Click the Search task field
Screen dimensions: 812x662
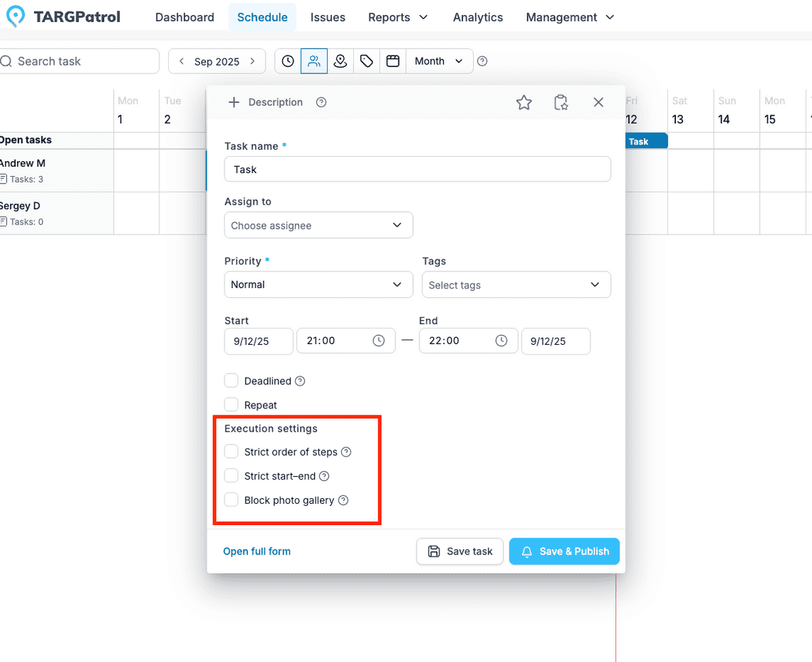[x=79, y=61]
